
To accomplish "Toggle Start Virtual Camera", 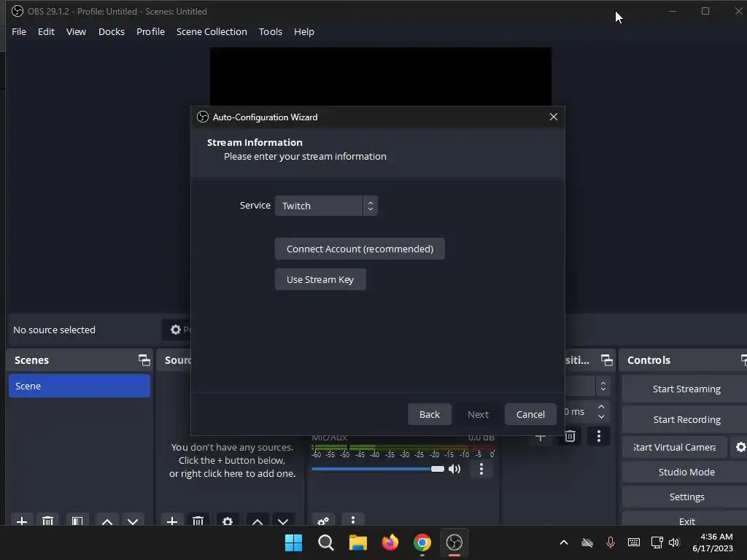I will (675, 447).
